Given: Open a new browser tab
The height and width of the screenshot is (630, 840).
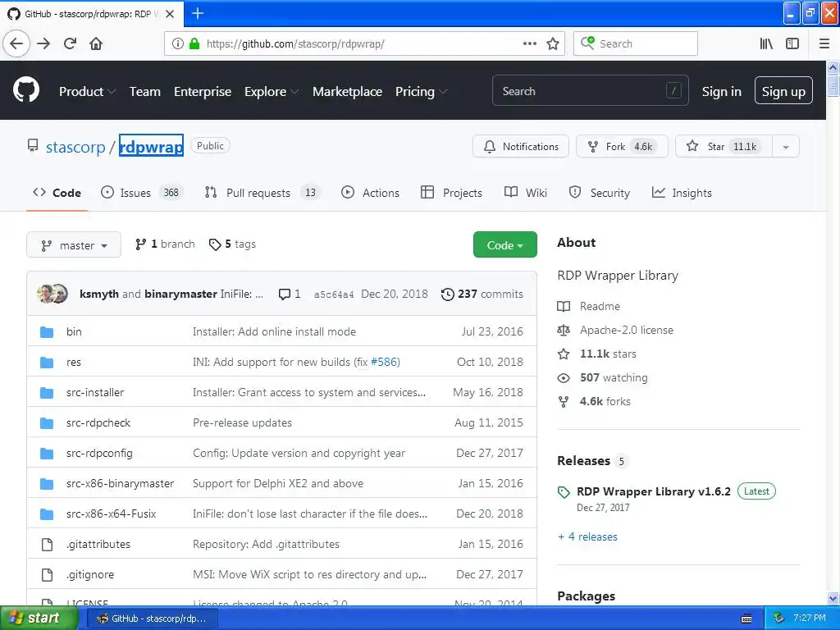Looking at the screenshot, I should [x=197, y=13].
